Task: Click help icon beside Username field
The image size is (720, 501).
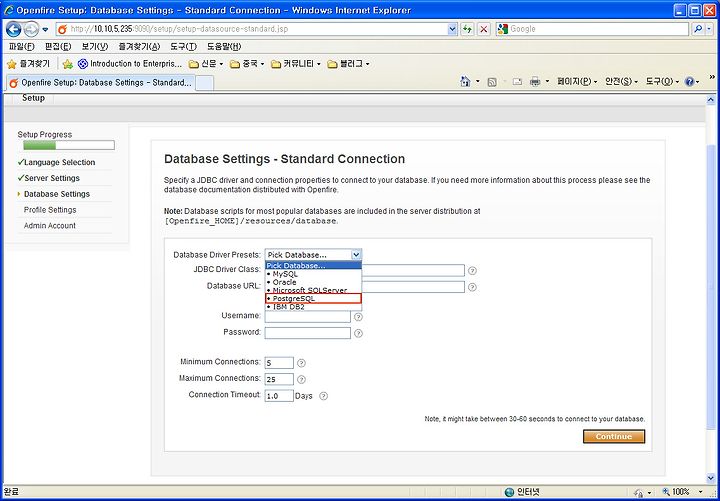Action: [x=358, y=317]
